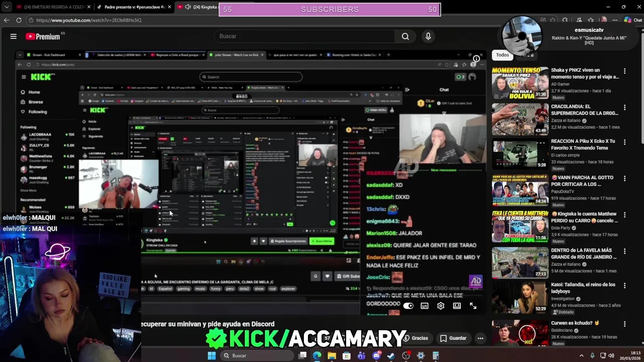This screenshot has width=644, height=362.
Task: Switch the player to theater mode
Action: 457,306
